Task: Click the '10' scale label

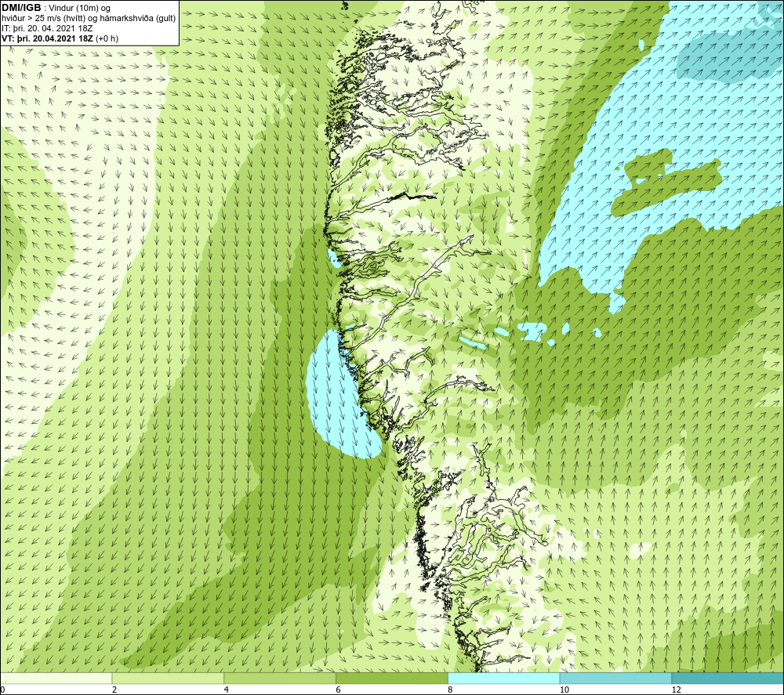Action: (564, 690)
